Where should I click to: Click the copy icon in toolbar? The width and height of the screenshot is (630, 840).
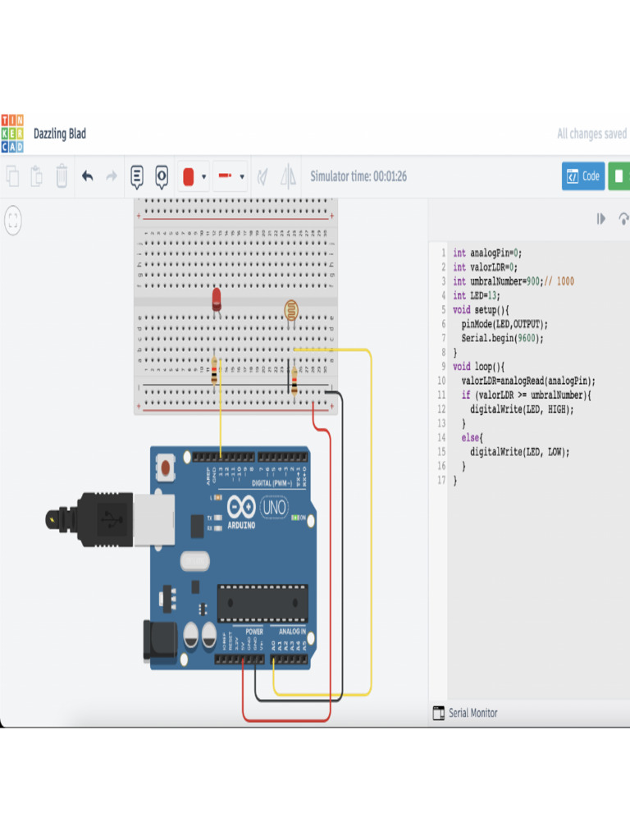pyautogui.click(x=13, y=176)
